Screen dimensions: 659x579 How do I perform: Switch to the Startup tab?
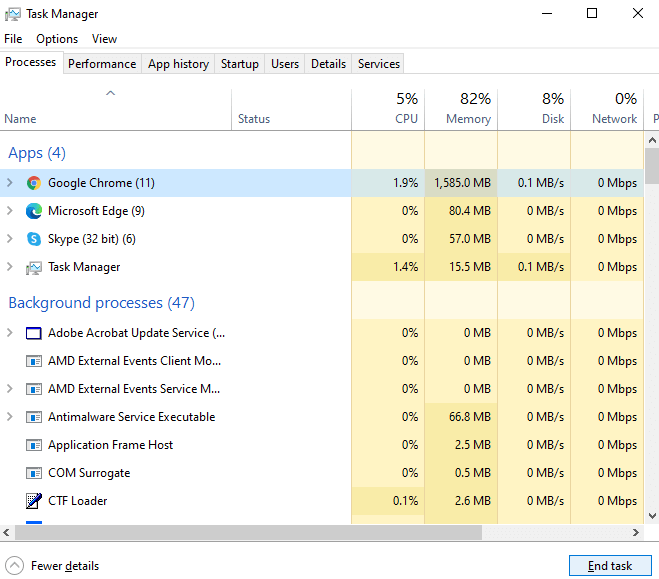240,64
